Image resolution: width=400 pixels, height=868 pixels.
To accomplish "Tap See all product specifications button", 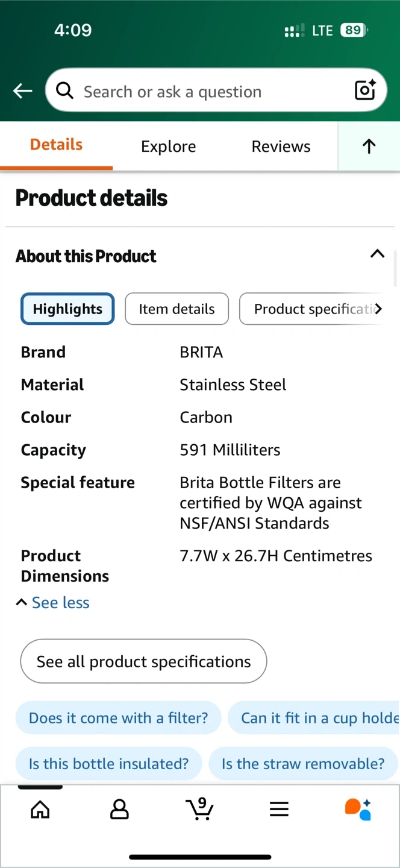I will 143,661.
